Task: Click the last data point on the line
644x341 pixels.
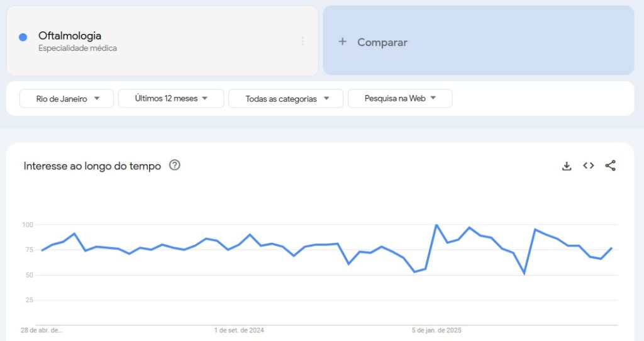Action: pos(611,248)
